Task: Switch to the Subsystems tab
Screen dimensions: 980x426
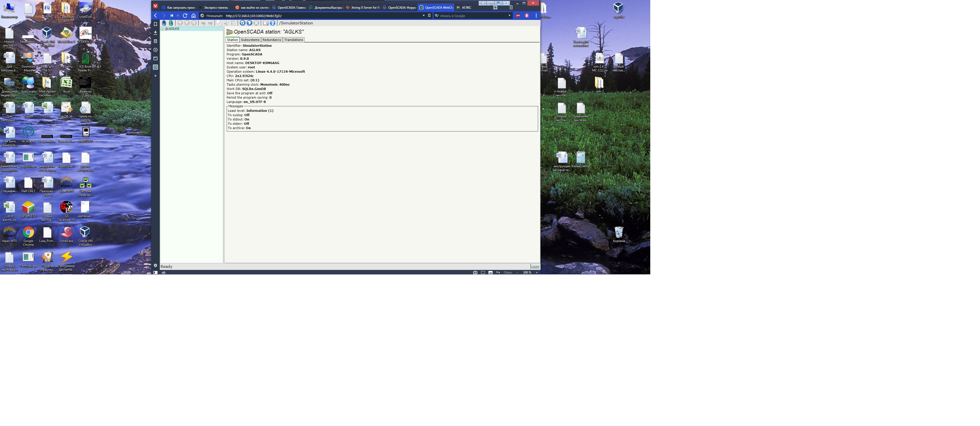Action: tap(250, 40)
